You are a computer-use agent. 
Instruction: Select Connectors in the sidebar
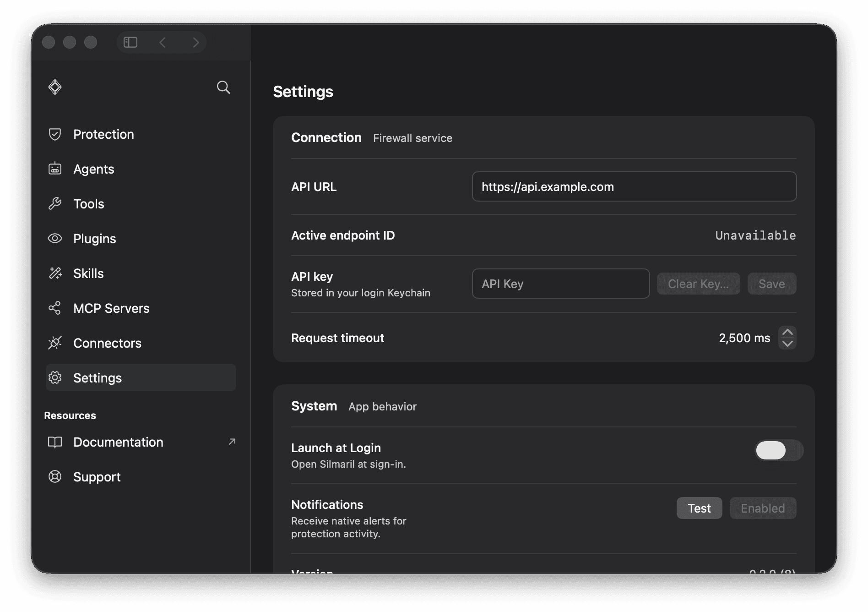[141, 343]
